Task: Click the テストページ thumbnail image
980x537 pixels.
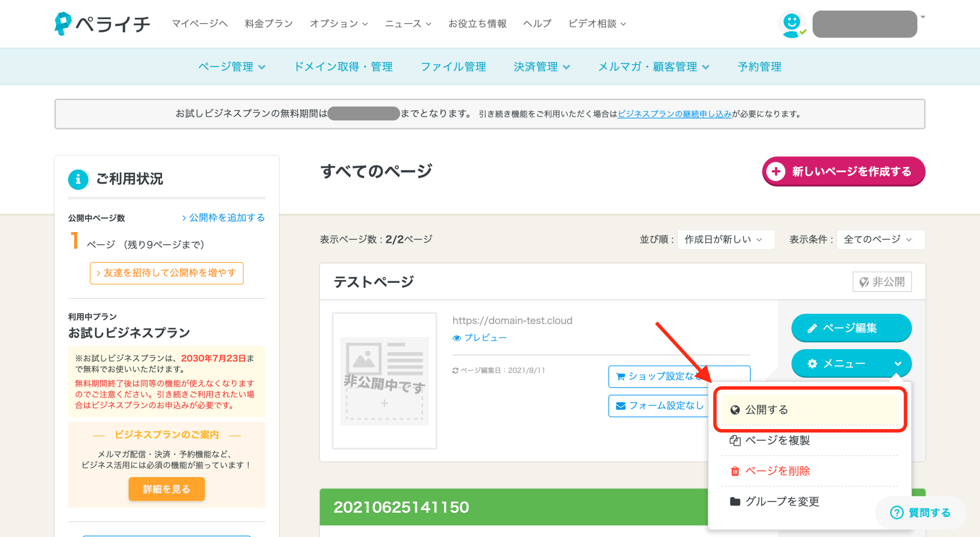Action: pyautogui.click(x=384, y=380)
